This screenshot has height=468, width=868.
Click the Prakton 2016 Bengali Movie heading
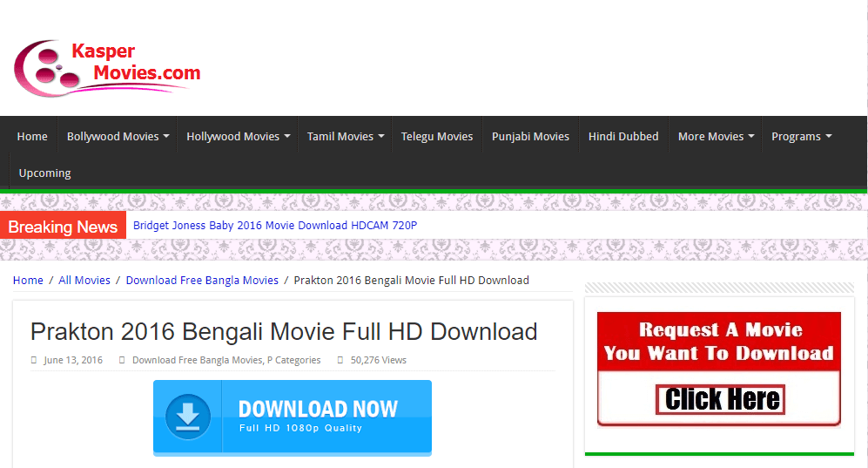(x=284, y=332)
